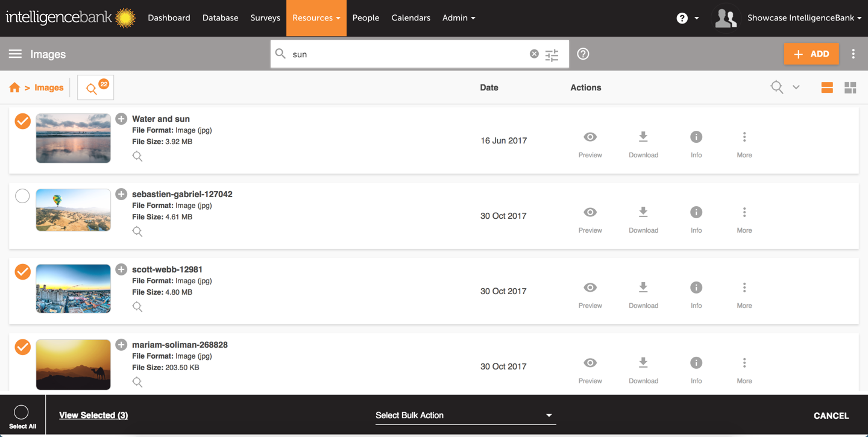Clear the search field text
The image size is (868, 437).
(x=534, y=54)
